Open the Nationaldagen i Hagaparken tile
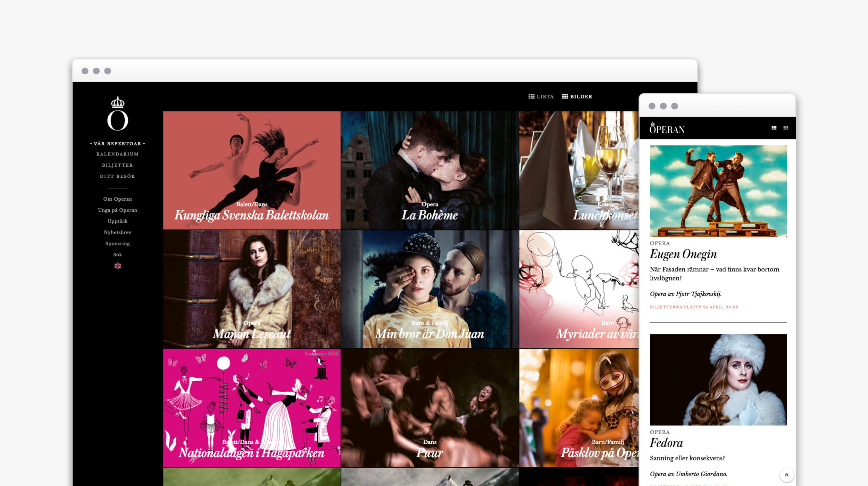The width and height of the screenshot is (868, 486). click(252, 408)
